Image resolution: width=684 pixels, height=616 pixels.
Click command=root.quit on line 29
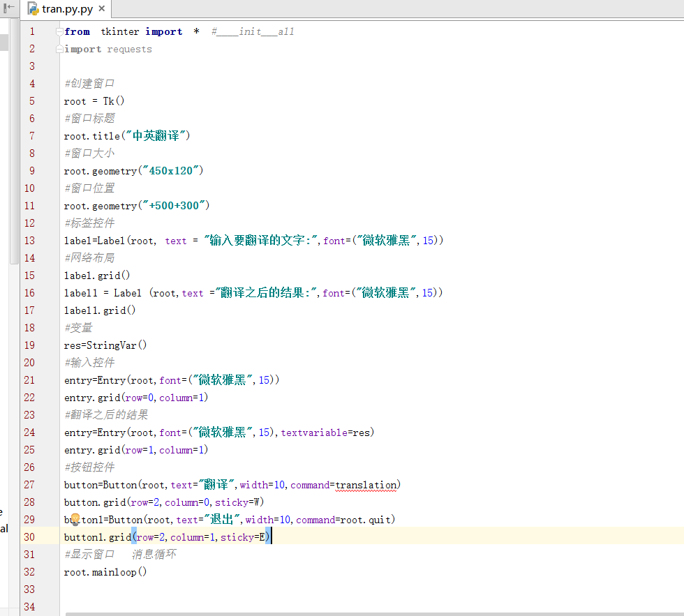point(343,520)
